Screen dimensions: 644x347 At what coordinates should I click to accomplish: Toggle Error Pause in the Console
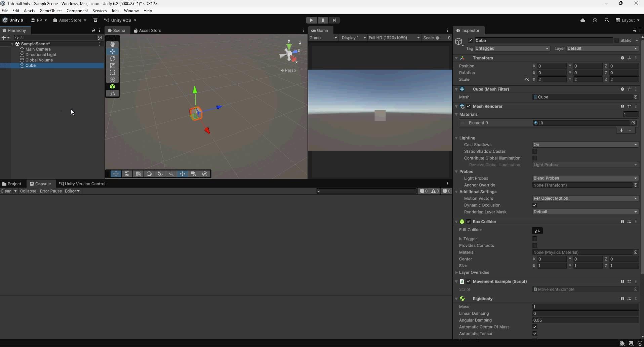click(51, 191)
